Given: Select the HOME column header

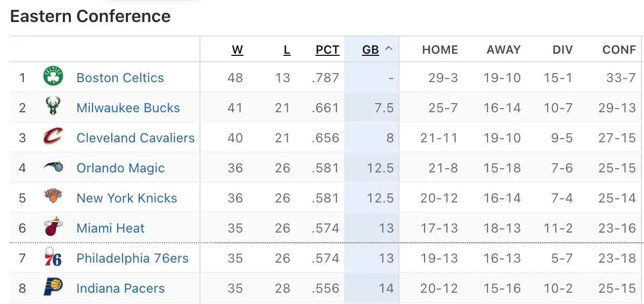Looking at the screenshot, I should pos(440,50).
